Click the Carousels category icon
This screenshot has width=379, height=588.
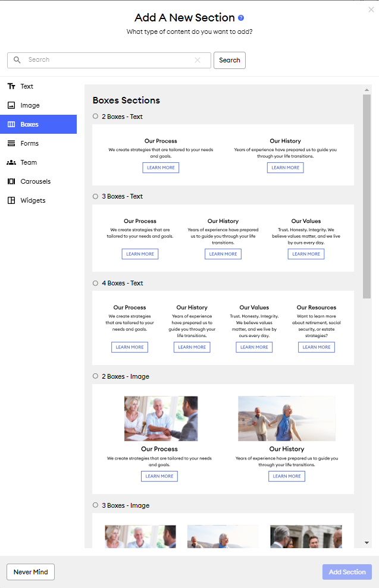pos(11,181)
